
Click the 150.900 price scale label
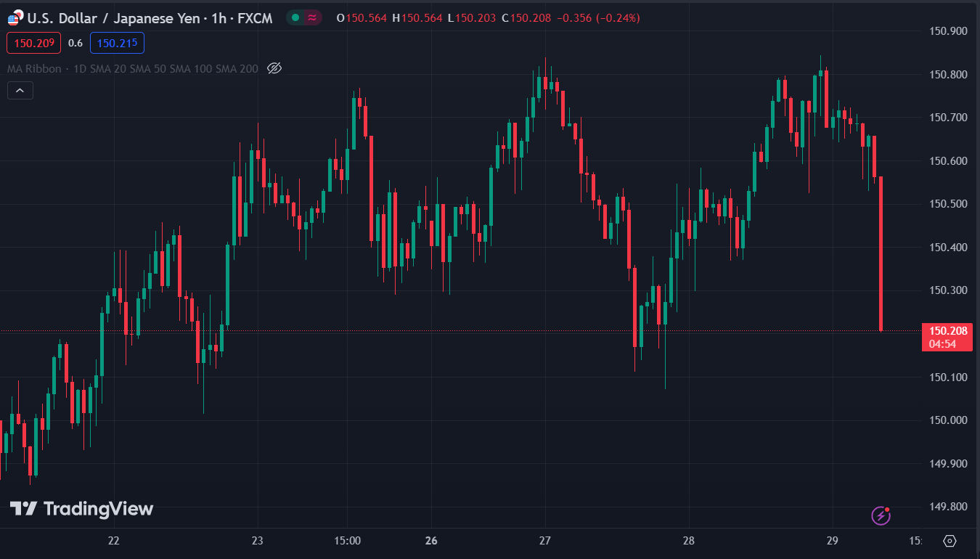coord(949,30)
